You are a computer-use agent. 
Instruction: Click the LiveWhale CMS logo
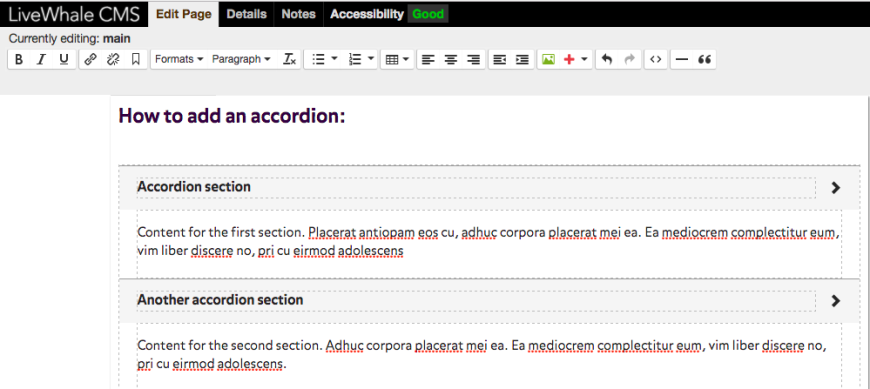click(74, 14)
